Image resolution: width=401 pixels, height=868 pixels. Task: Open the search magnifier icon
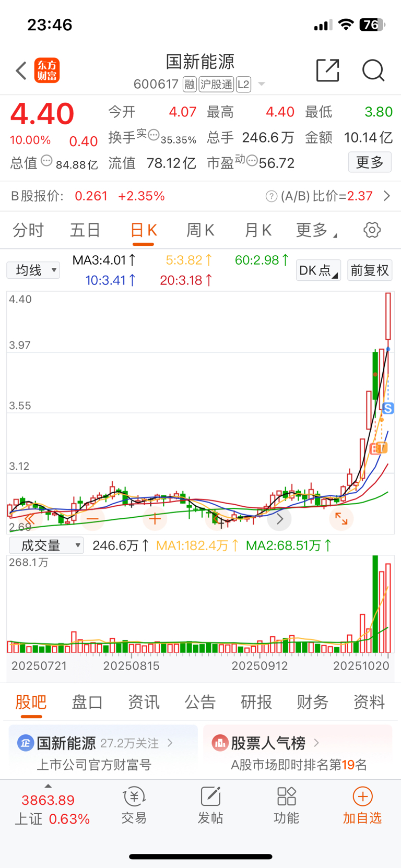coord(373,70)
